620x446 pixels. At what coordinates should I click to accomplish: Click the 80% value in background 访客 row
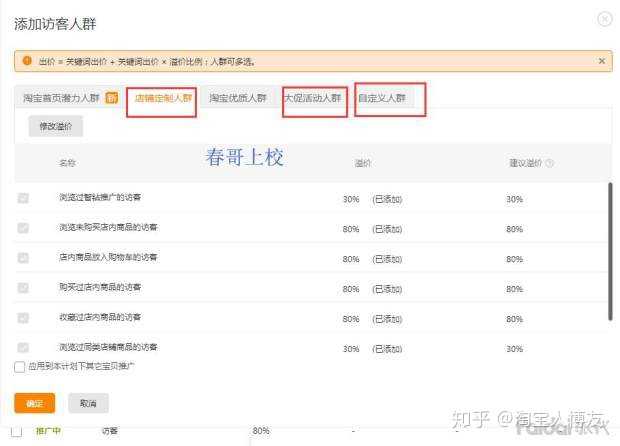click(x=261, y=431)
